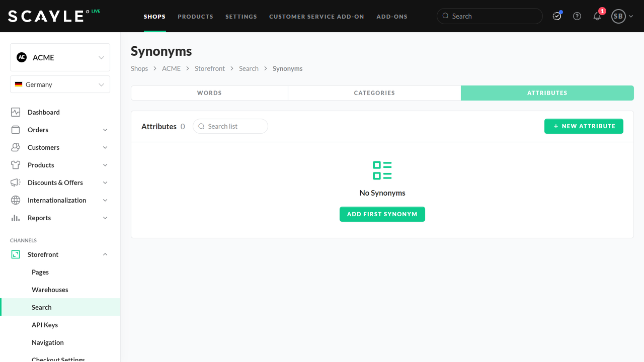Click the SCAYLE logo
The height and width of the screenshot is (362, 644).
[x=46, y=16]
